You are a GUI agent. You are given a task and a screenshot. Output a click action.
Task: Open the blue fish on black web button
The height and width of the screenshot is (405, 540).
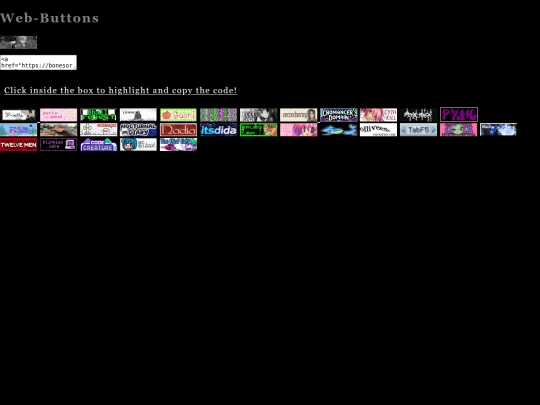click(339, 130)
